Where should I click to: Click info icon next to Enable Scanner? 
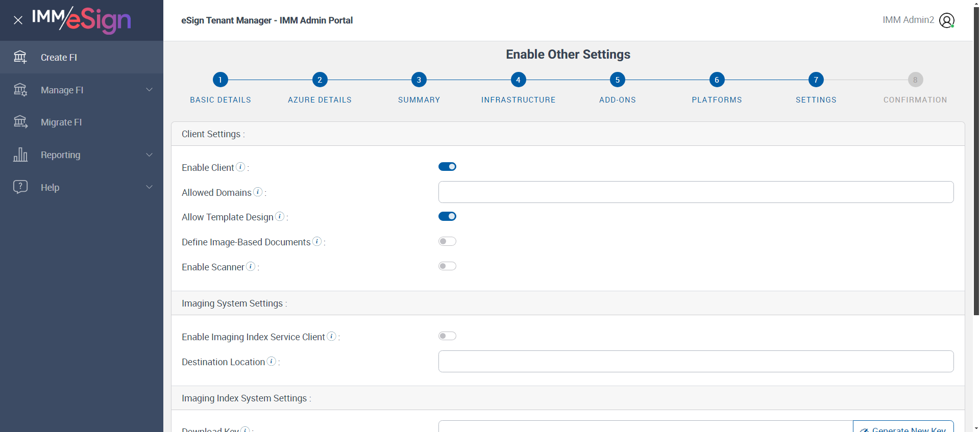pos(251,266)
